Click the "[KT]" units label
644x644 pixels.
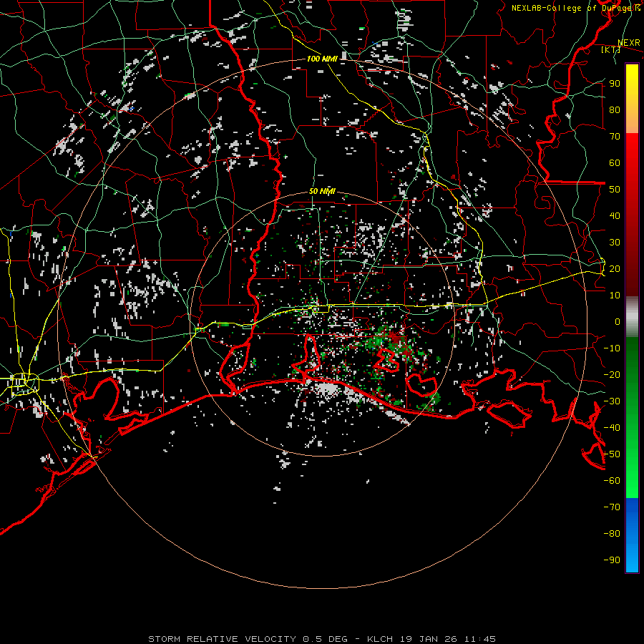pyautogui.click(x=611, y=49)
